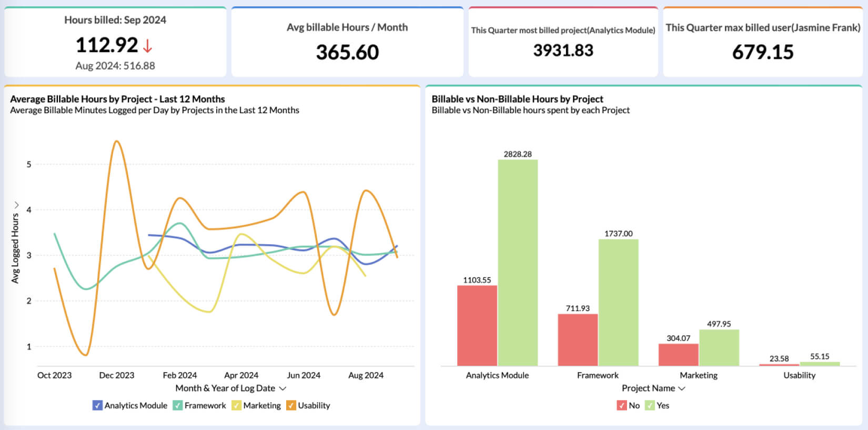Click the Analytics Module x-axis label

pyautogui.click(x=497, y=375)
